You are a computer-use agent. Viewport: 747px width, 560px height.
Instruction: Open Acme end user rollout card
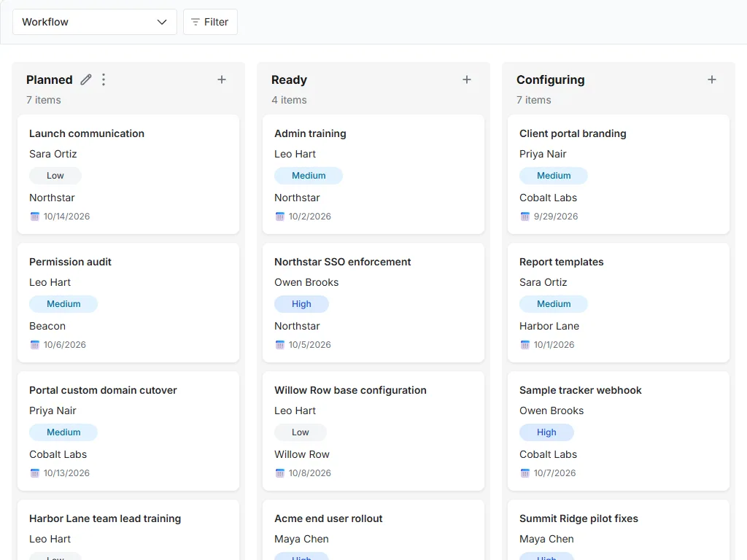click(x=373, y=530)
